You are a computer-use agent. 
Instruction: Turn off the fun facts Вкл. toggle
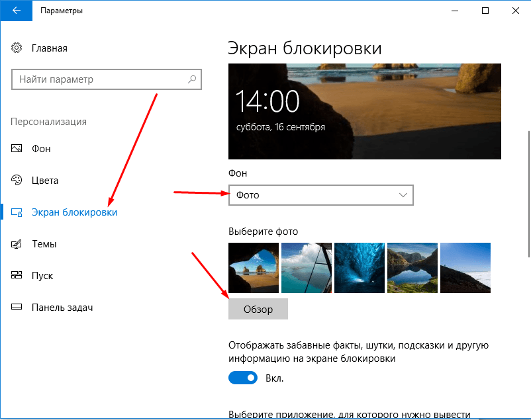[x=243, y=378]
